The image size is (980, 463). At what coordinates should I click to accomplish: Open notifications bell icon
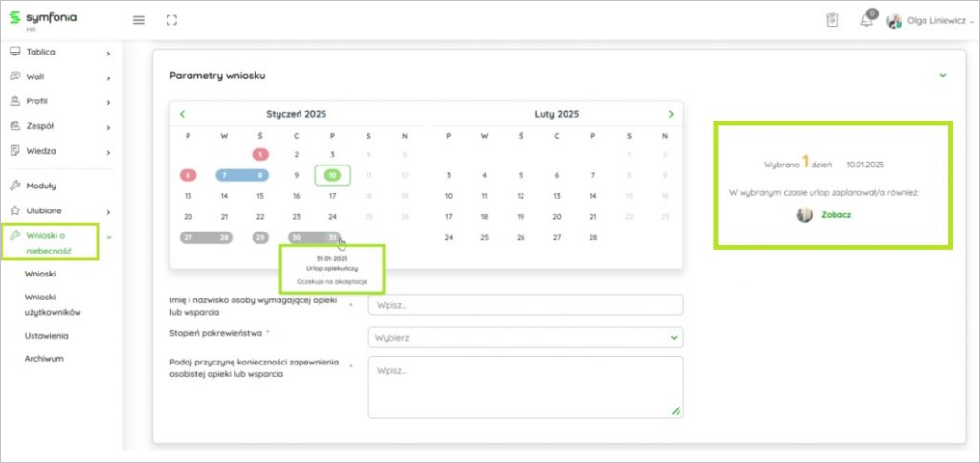pyautogui.click(x=866, y=21)
